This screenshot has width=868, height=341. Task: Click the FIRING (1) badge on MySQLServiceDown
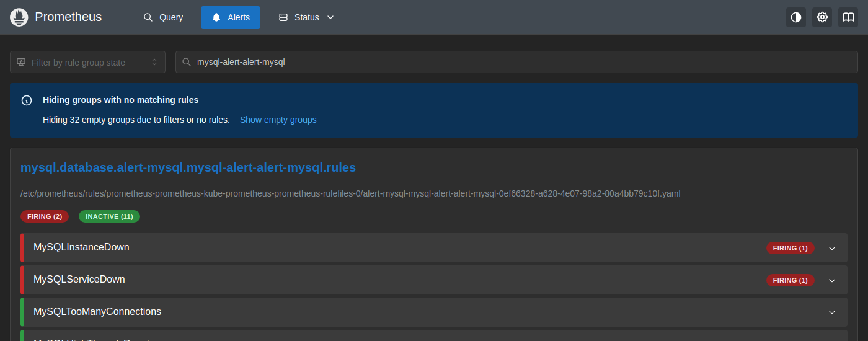[790, 280]
